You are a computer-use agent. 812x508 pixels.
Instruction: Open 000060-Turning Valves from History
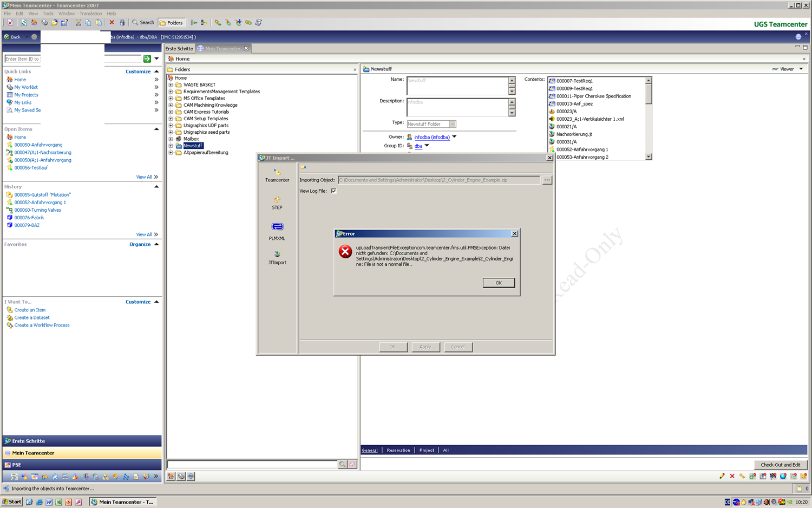point(37,210)
